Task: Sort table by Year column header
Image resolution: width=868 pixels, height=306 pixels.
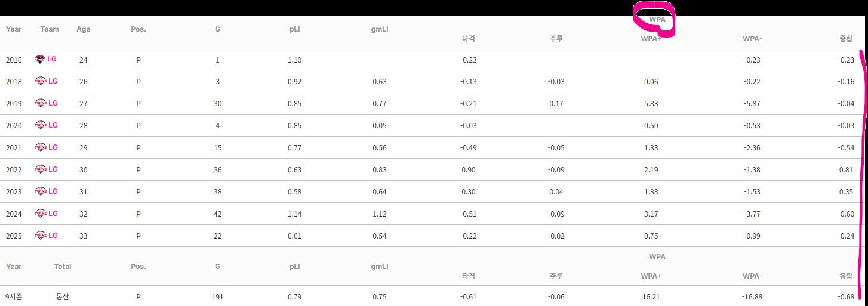Action: point(14,29)
